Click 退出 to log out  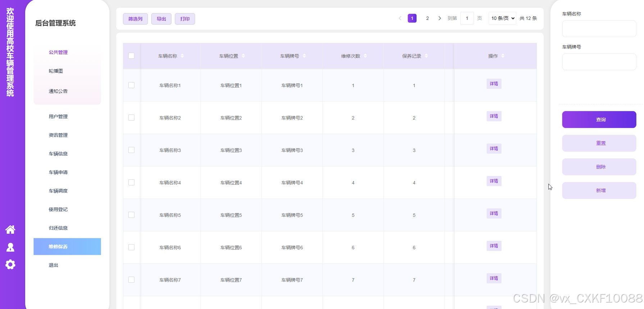54,265
